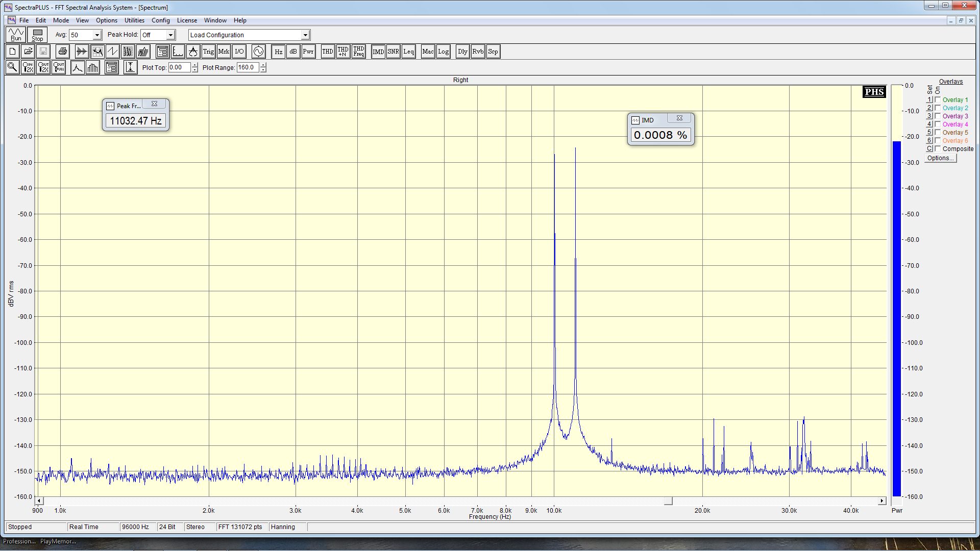Image resolution: width=980 pixels, height=551 pixels.
Task: Toggle the IMD measurement utility
Action: click(x=378, y=52)
